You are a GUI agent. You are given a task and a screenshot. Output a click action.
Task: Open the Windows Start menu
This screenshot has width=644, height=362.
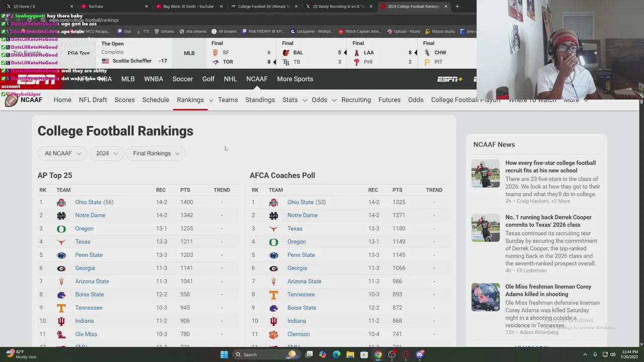(224, 354)
